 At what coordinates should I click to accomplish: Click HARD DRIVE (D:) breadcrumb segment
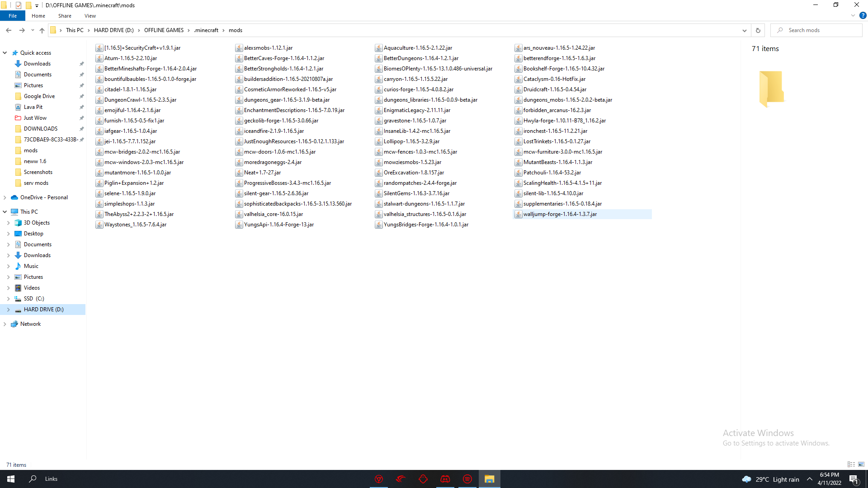114,30
